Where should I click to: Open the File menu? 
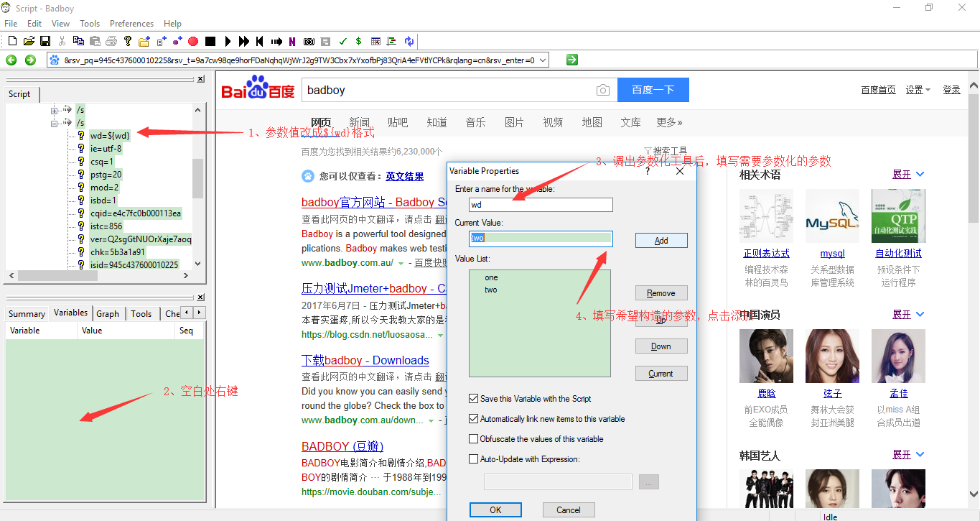pyautogui.click(x=11, y=24)
